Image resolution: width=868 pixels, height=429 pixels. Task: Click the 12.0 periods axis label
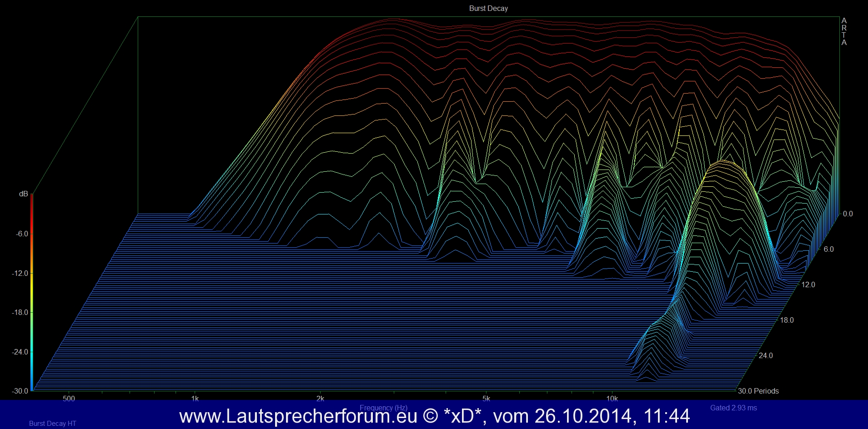coord(808,284)
